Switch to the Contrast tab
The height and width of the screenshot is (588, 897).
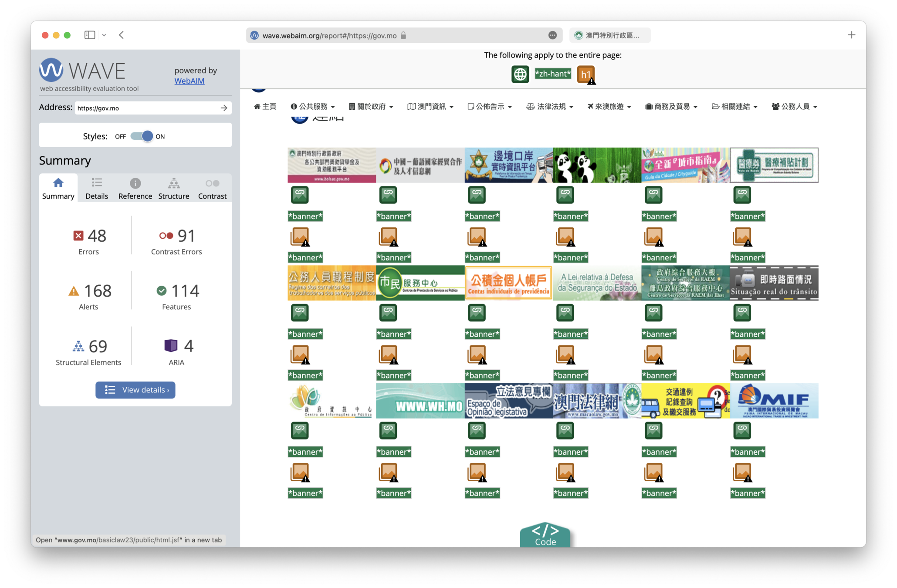tap(212, 188)
